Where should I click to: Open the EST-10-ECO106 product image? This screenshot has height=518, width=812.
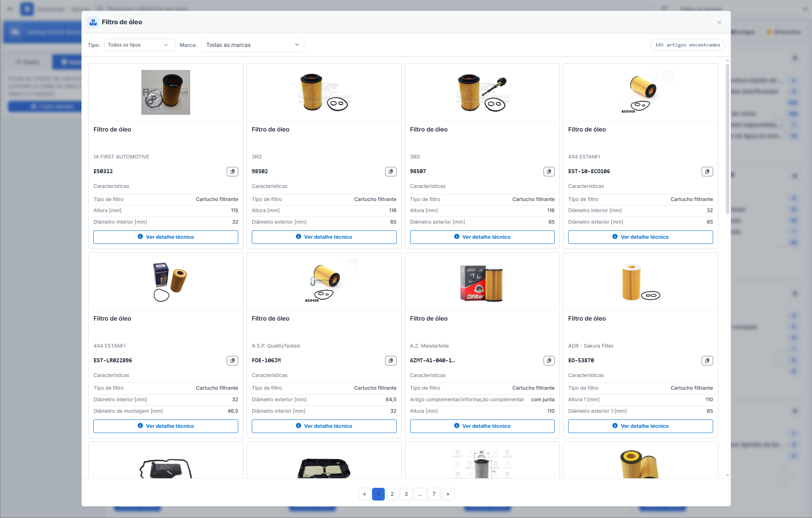click(x=646, y=92)
